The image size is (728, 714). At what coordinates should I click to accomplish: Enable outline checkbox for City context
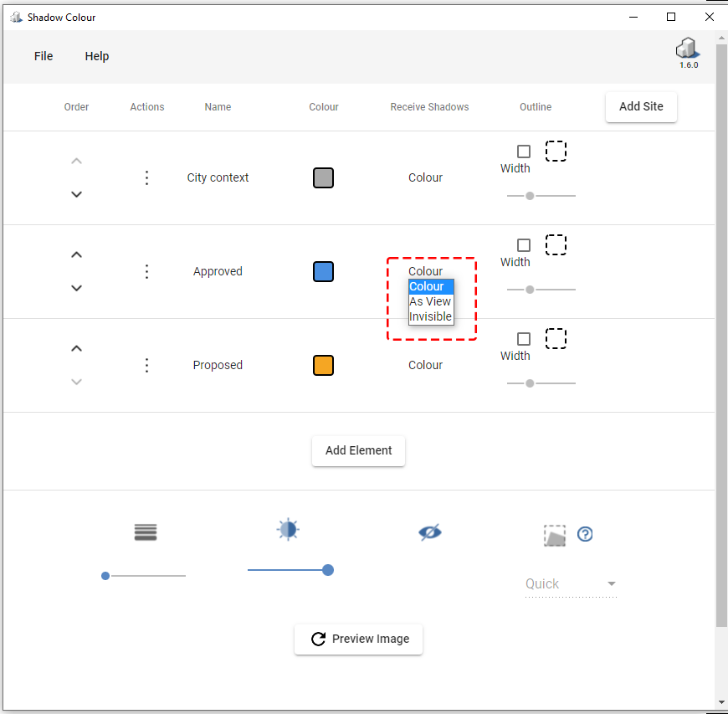tap(524, 152)
